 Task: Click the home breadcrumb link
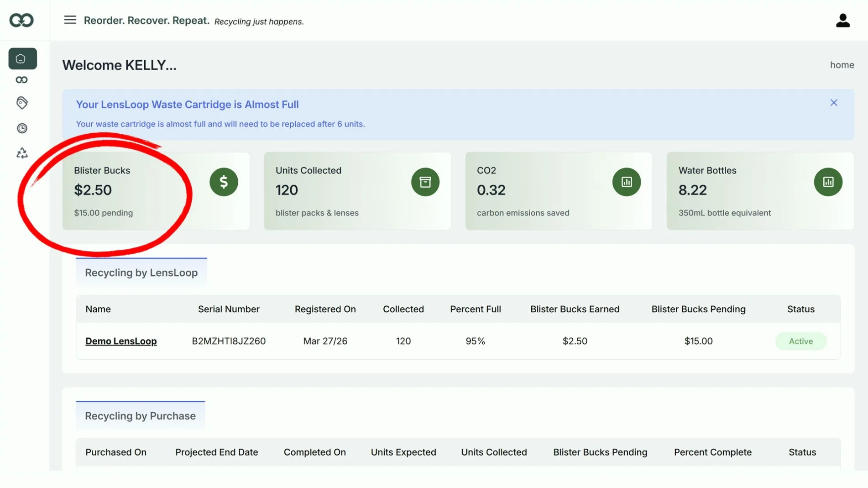coord(842,65)
